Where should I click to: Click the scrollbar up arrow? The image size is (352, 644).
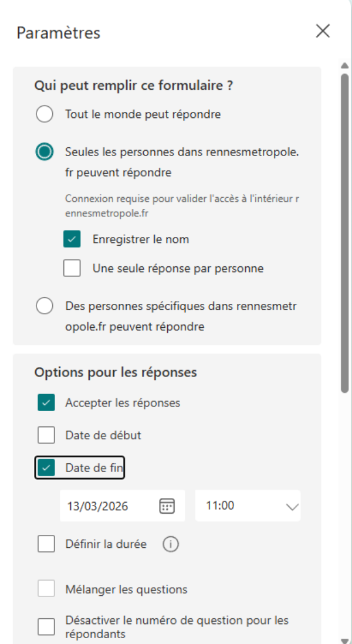pos(345,65)
